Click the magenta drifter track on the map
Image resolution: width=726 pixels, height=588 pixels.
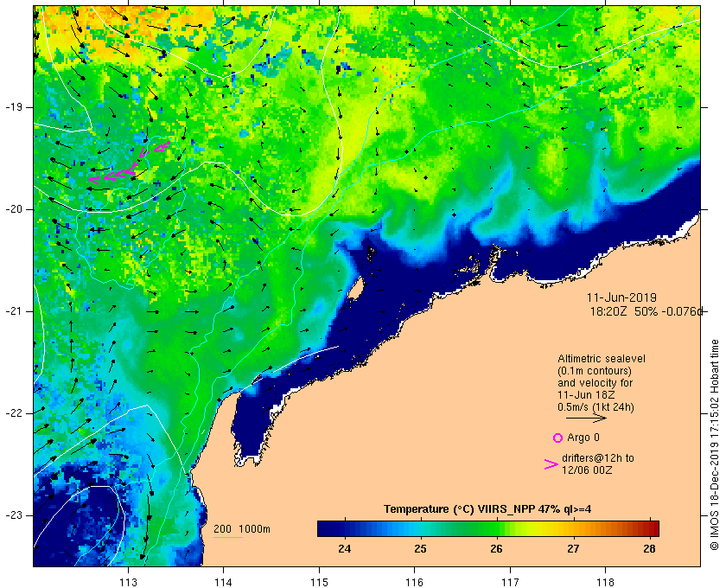pyautogui.click(x=129, y=163)
